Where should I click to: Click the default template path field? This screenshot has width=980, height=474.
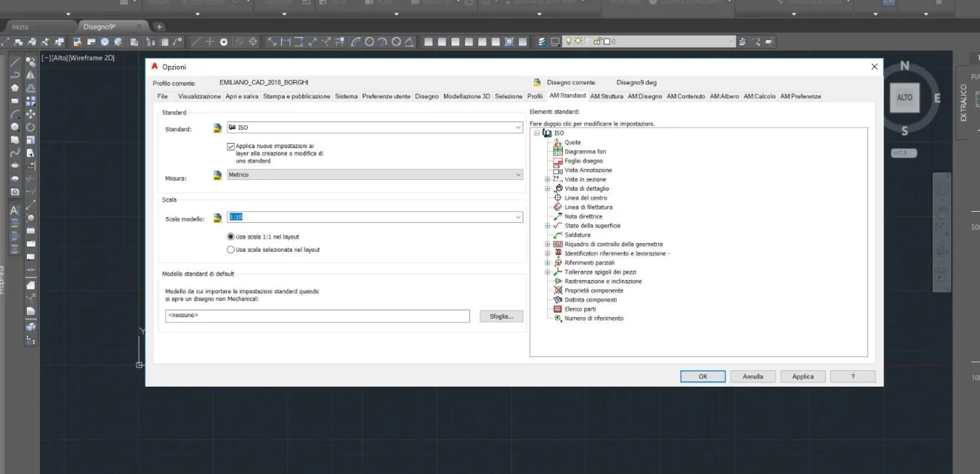tap(317, 316)
